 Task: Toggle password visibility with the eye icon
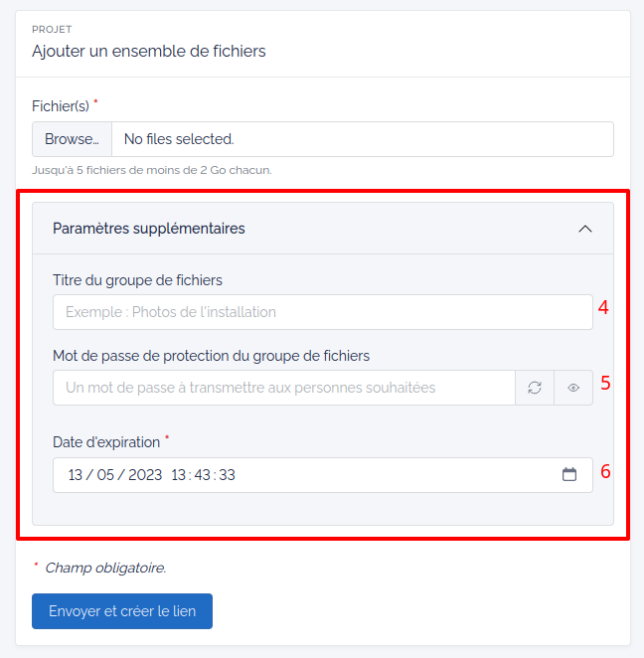[x=573, y=388]
